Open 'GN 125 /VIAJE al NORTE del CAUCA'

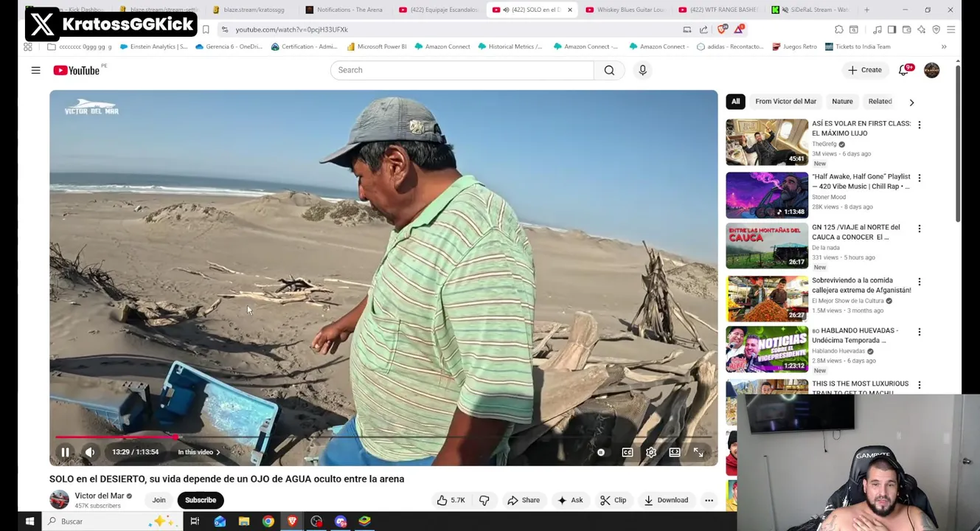tap(767, 246)
